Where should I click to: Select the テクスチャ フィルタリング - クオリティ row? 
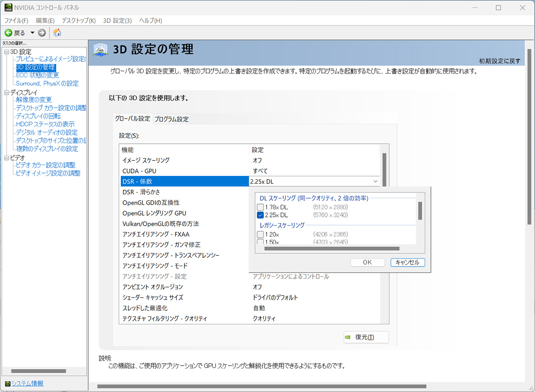click(x=250, y=318)
